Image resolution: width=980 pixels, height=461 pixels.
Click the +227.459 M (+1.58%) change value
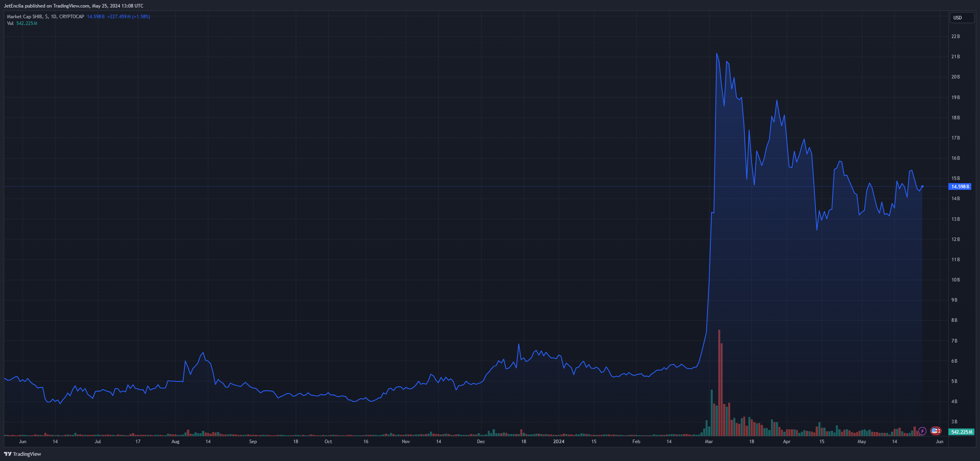coord(129,17)
